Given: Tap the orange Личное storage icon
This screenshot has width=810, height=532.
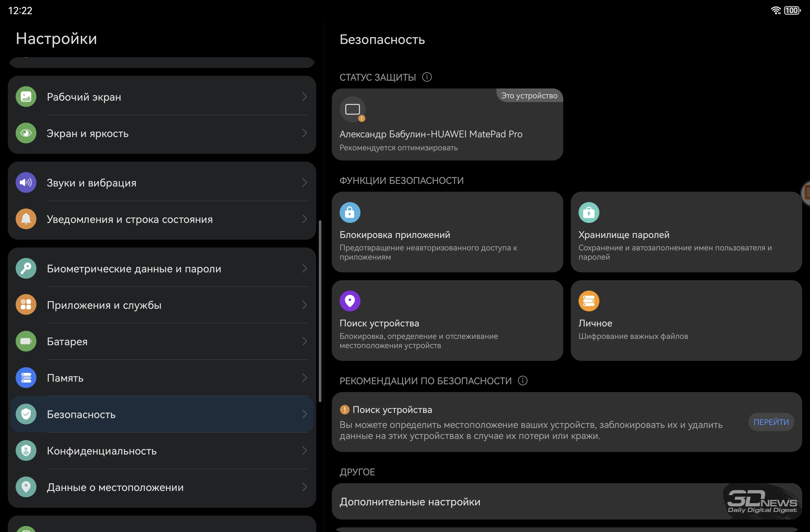Looking at the screenshot, I should [x=589, y=301].
